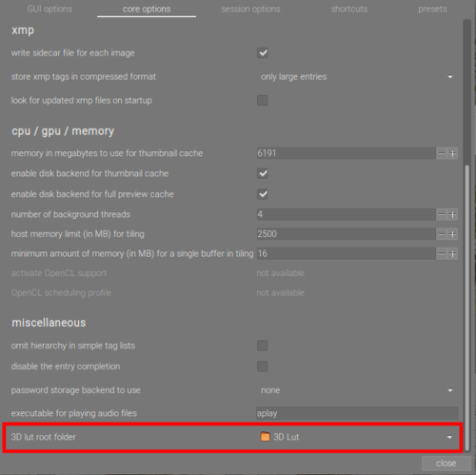Open the presets tab
Viewport: 476px width, 475px height.
[432, 9]
